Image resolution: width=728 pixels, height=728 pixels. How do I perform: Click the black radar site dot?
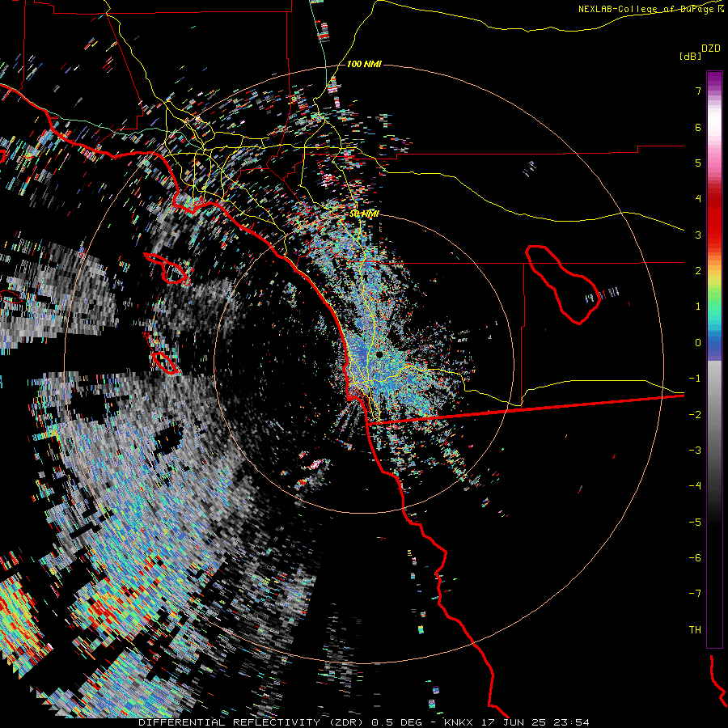click(379, 355)
